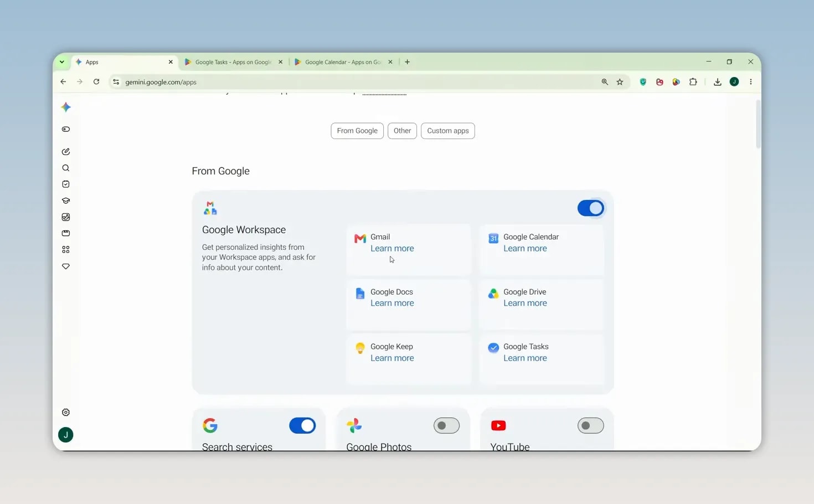Enable the YouTube toggle

[591, 425]
